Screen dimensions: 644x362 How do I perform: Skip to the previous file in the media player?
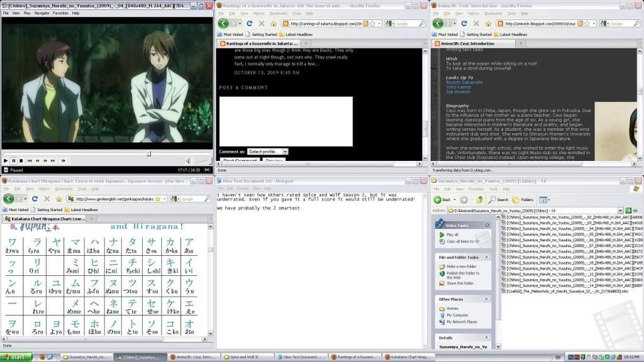[x=30, y=161]
